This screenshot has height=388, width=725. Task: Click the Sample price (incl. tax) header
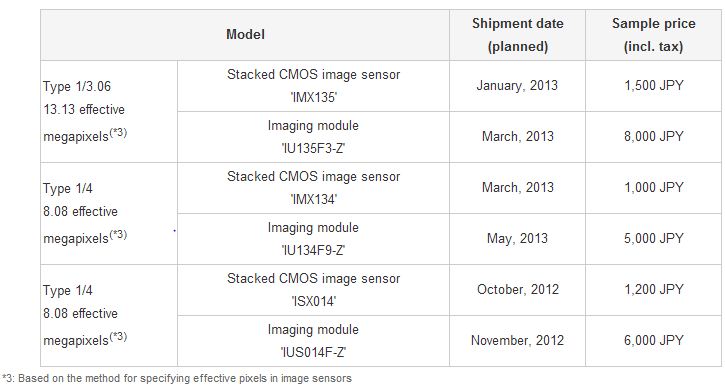(x=653, y=35)
